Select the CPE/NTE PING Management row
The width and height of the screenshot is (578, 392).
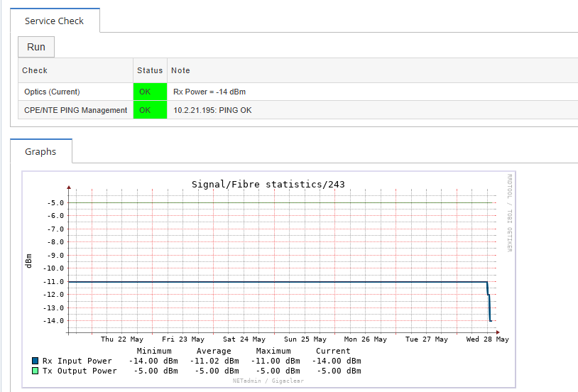(x=75, y=110)
